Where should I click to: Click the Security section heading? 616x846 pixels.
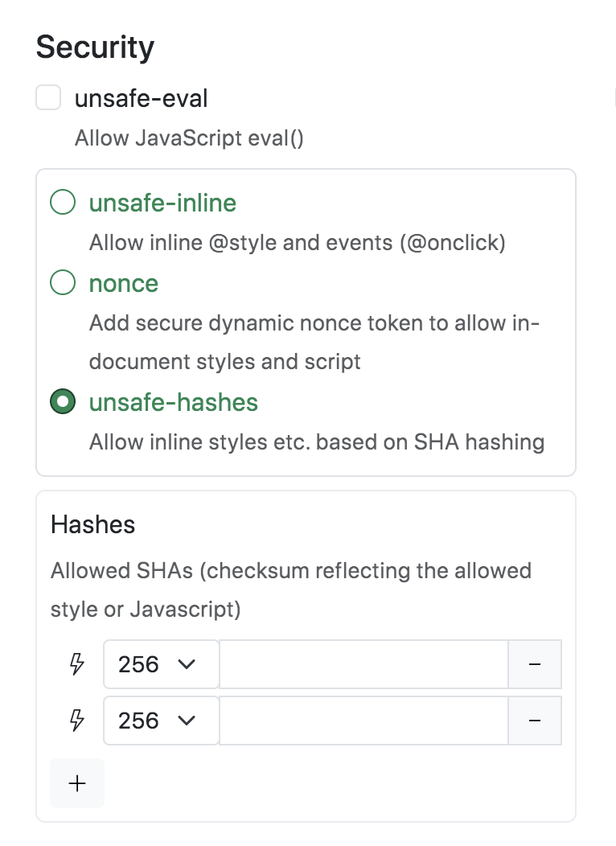coord(95,47)
